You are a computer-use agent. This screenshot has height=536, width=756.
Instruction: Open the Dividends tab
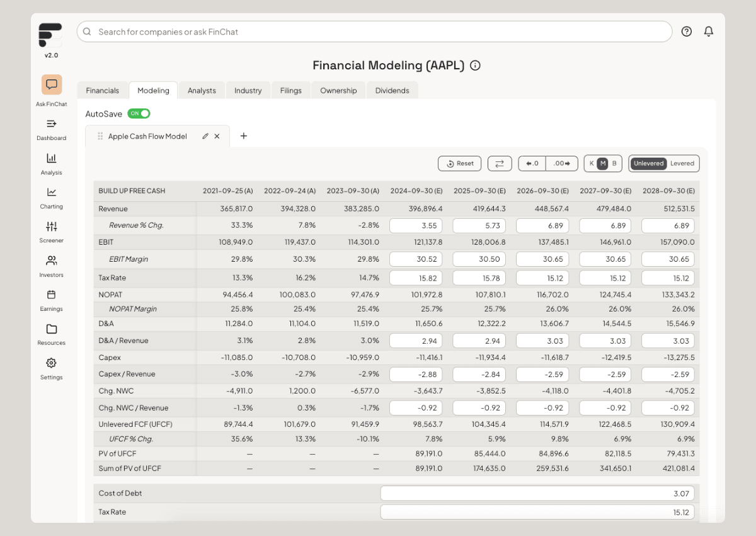click(392, 91)
